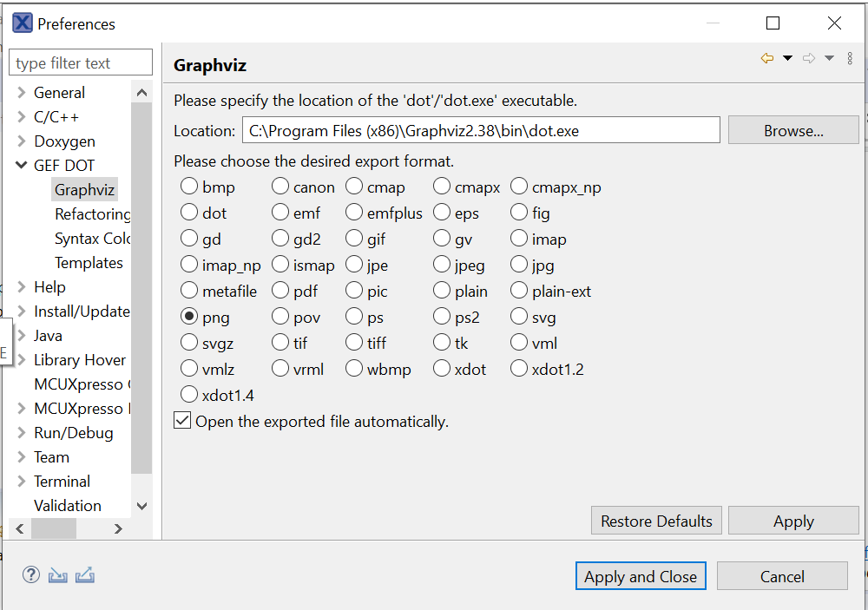Choose the plain-ext export format
Screen dimensions: 868x610
519,291
